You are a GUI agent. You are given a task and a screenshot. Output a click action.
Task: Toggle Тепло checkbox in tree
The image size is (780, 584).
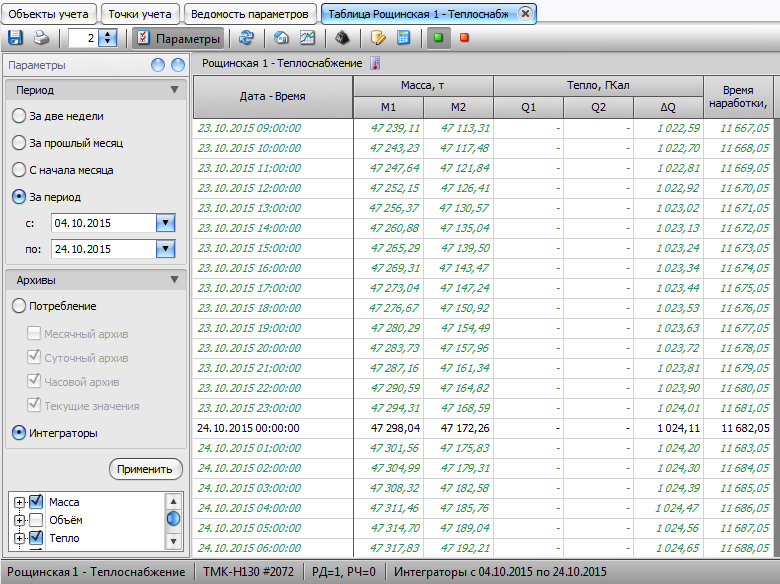(x=36, y=538)
